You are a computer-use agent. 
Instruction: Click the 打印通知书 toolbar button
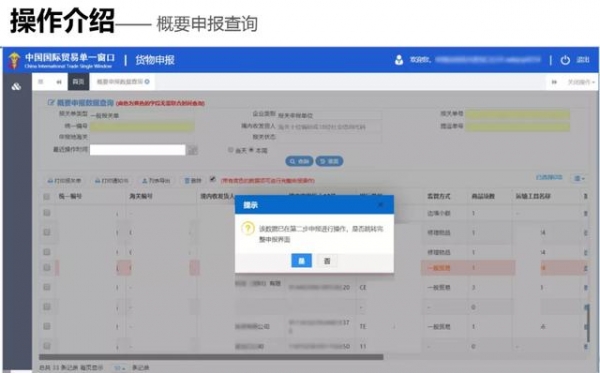point(112,181)
